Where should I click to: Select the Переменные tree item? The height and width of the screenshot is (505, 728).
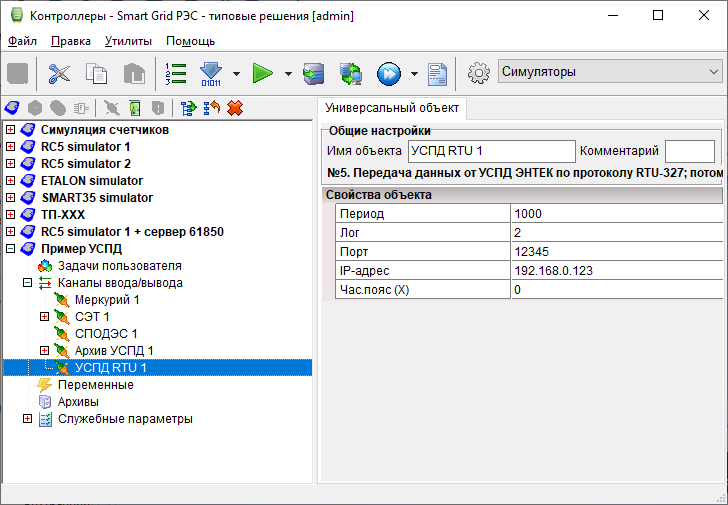(x=96, y=385)
